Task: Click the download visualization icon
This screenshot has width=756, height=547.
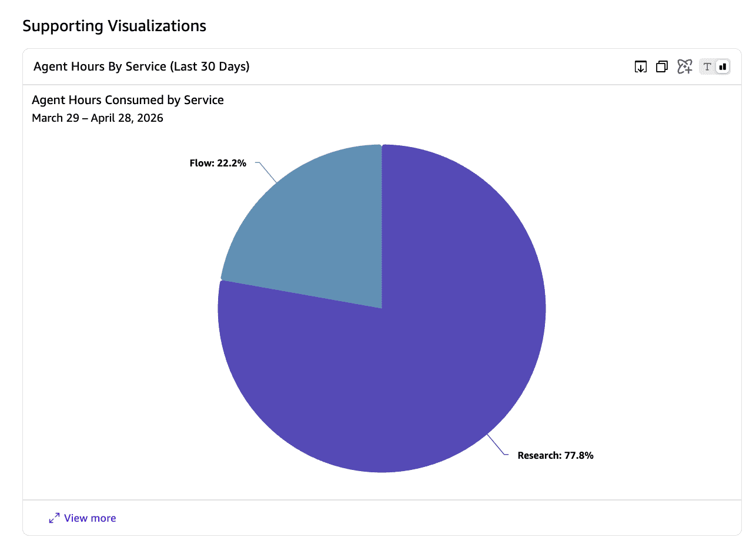Action: (641, 67)
